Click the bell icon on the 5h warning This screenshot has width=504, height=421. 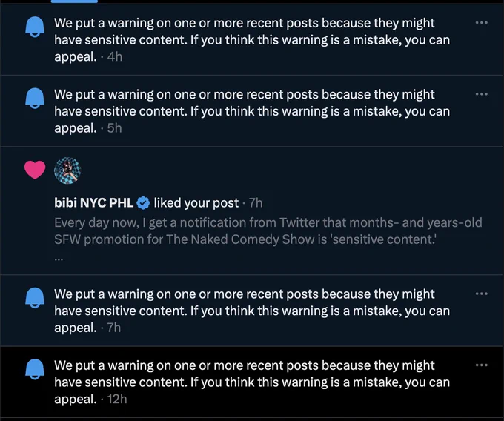[35, 98]
